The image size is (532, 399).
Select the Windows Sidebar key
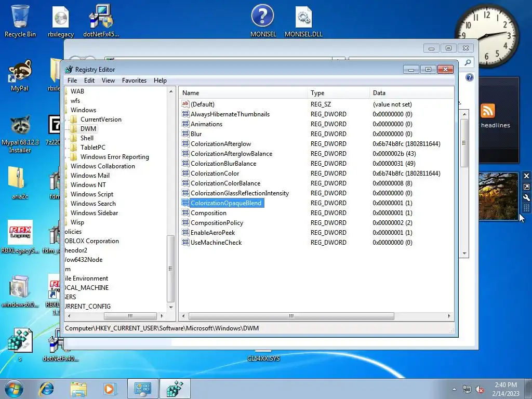point(95,212)
